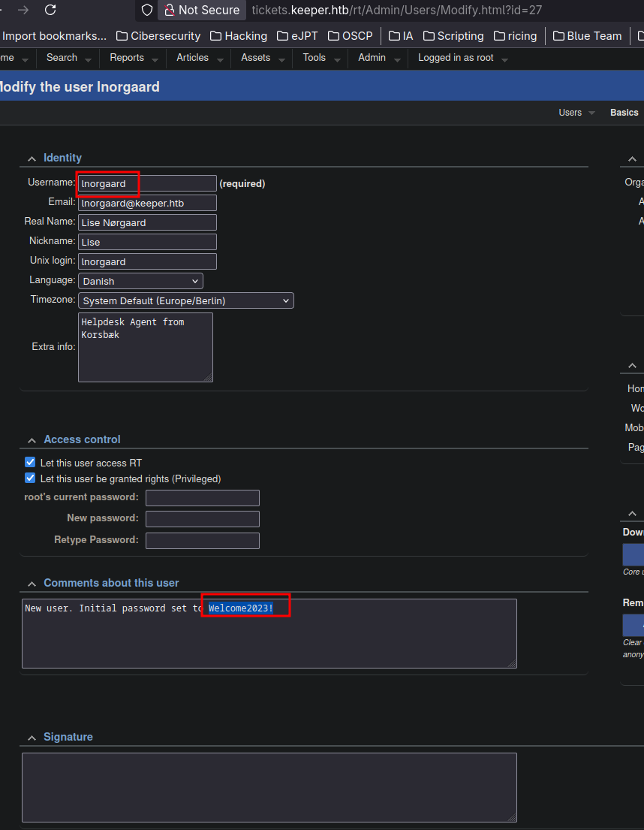Collapse Comments about this user section
The height and width of the screenshot is (830, 644).
pos(32,584)
